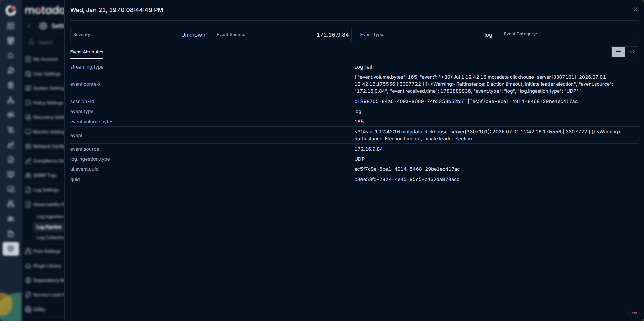
Task: Select the event.context attribute name
Action: (x=85, y=84)
